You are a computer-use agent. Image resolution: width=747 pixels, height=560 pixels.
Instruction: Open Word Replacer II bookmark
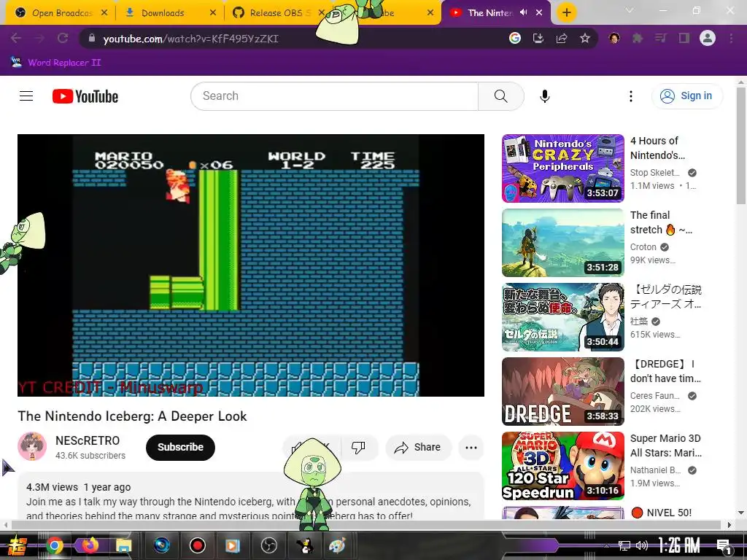click(56, 63)
